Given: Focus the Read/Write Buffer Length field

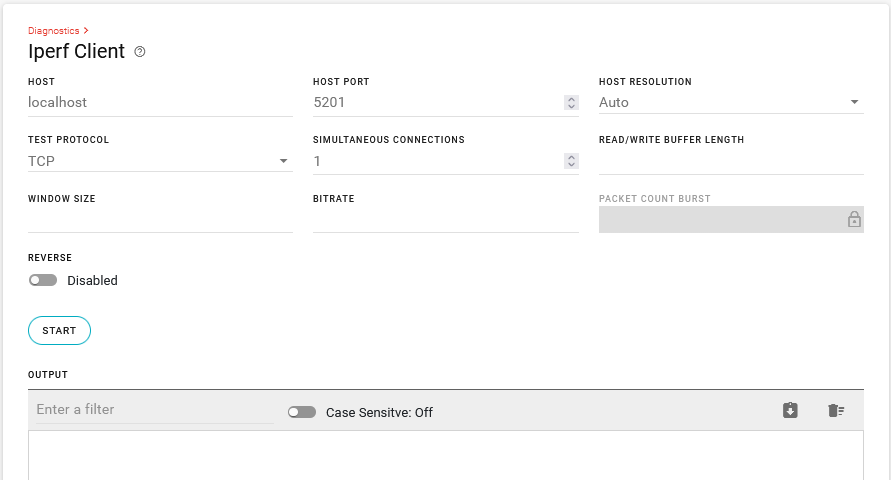Looking at the screenshot, I should click(x=731, y=161).
